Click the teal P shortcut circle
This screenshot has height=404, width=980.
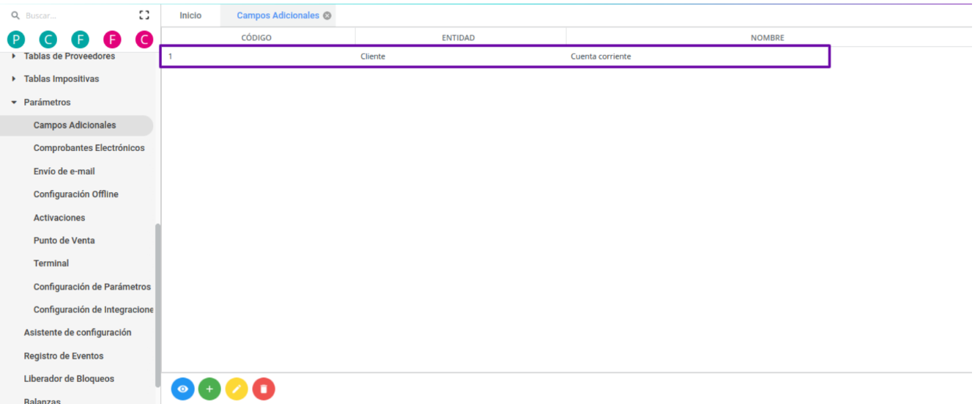[15, 40]
